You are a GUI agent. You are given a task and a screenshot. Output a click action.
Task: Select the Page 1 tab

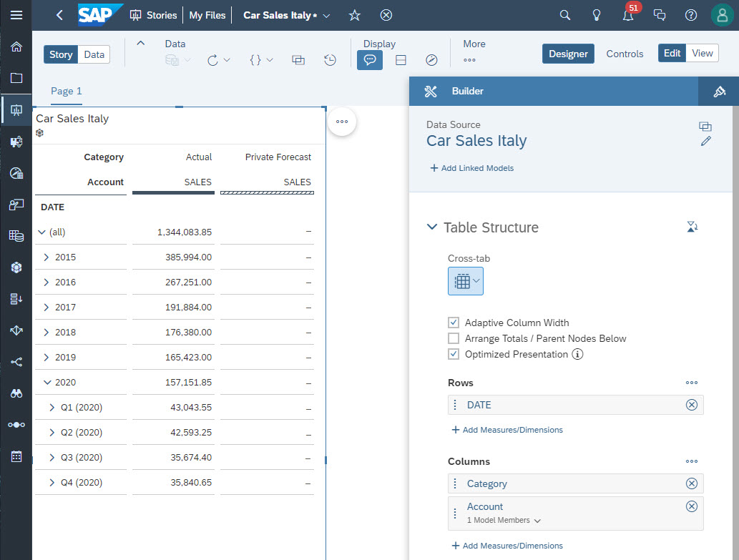pos(66,92)
